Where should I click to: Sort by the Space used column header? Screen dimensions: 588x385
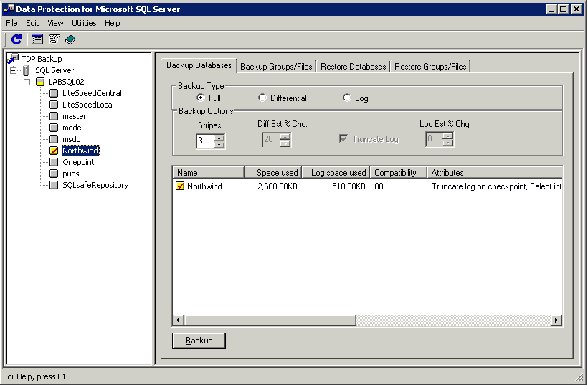(273, 173)
